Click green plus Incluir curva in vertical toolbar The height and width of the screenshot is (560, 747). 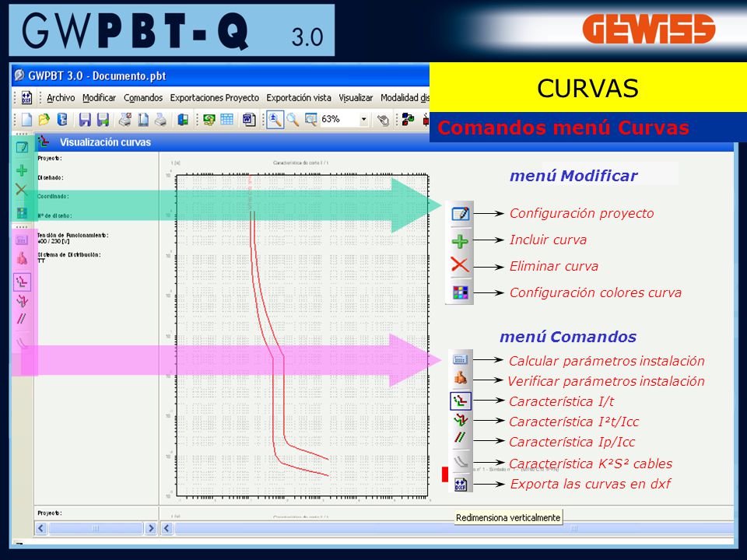tap(22, 170)
